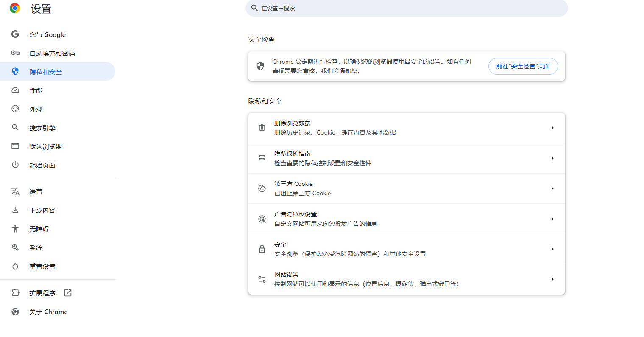Click the Chrome logo beside 设置
The height and width of the screenshot is (337, 644).
pos(15,8)
